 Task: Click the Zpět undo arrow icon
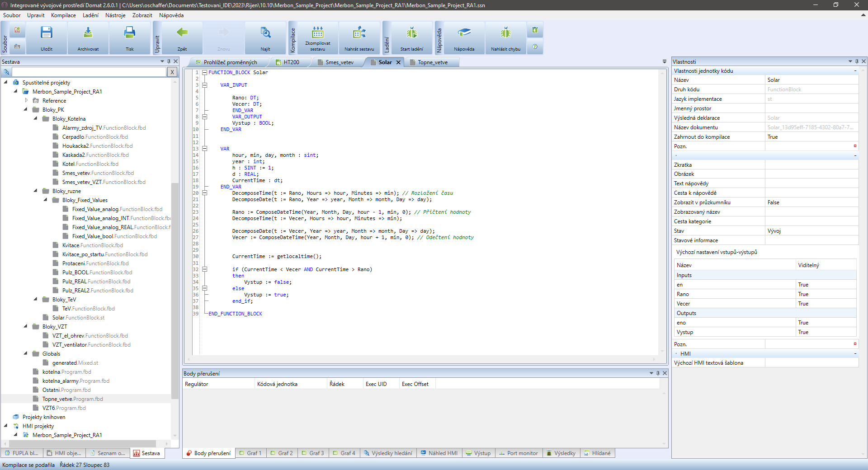tap(182, 33)
